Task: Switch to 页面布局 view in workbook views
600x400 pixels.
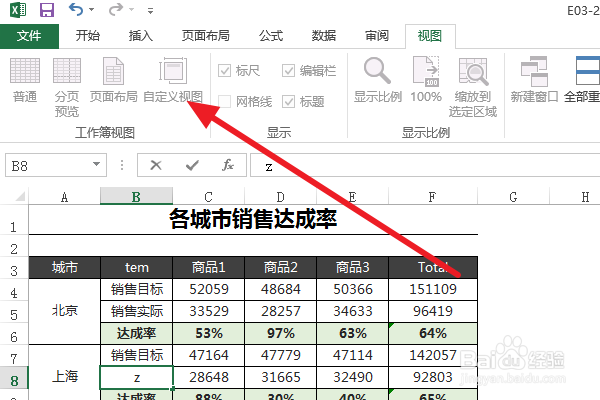Action: tap(114, 80)
